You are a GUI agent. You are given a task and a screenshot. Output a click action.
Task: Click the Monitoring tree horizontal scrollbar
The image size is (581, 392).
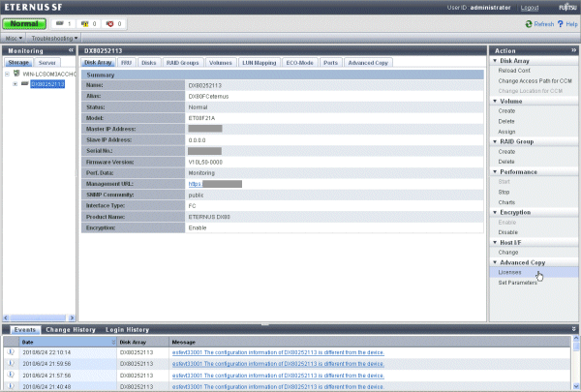39,317
